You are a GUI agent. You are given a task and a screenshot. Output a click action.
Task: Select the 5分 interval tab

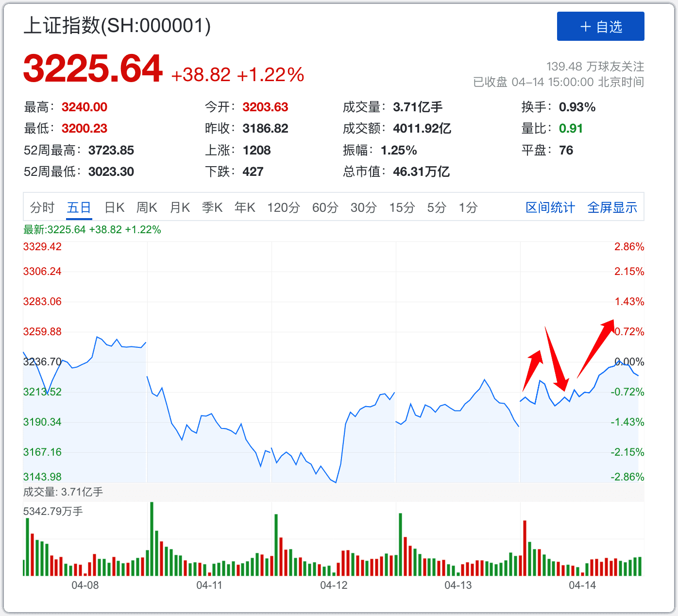[x=437, y=208]
